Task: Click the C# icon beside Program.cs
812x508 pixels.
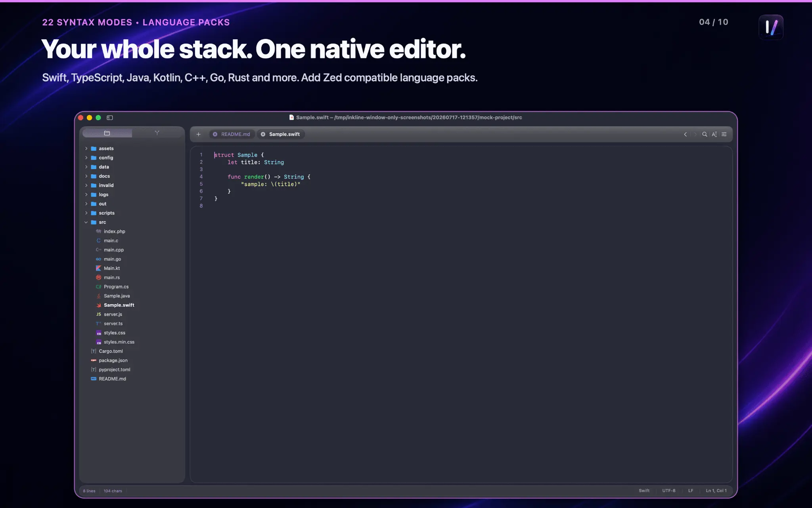Action: (x=98, y=287)
